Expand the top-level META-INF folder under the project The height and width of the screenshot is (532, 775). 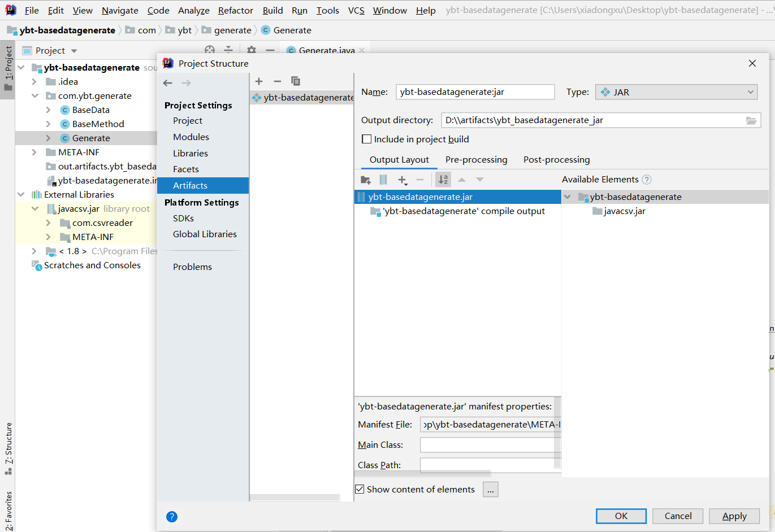point(34,152)
